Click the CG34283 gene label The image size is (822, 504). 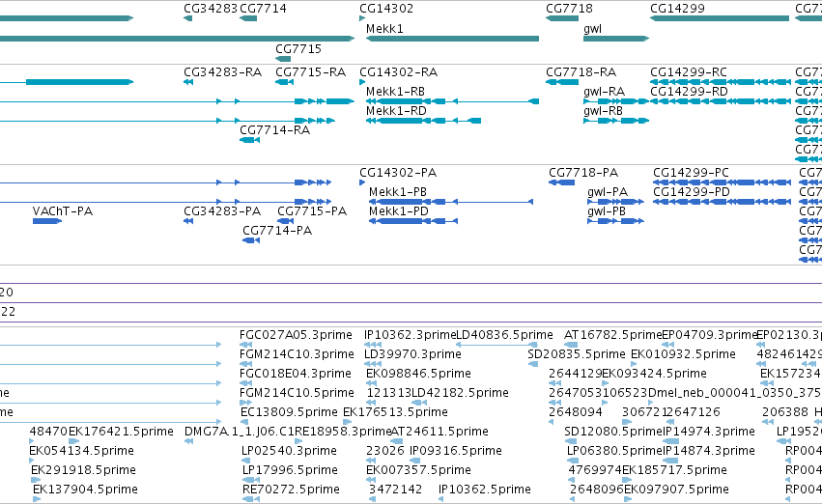pyautogui.click(x=211, y=9)
